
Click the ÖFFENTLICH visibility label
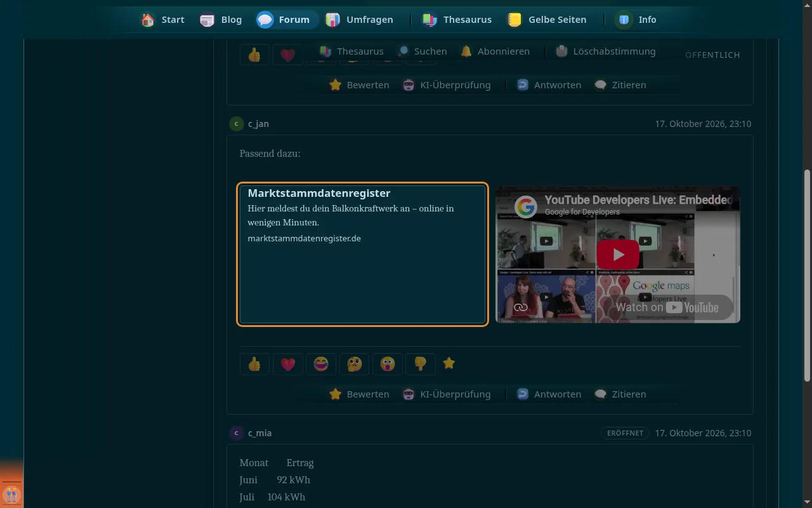pos(712,55)
